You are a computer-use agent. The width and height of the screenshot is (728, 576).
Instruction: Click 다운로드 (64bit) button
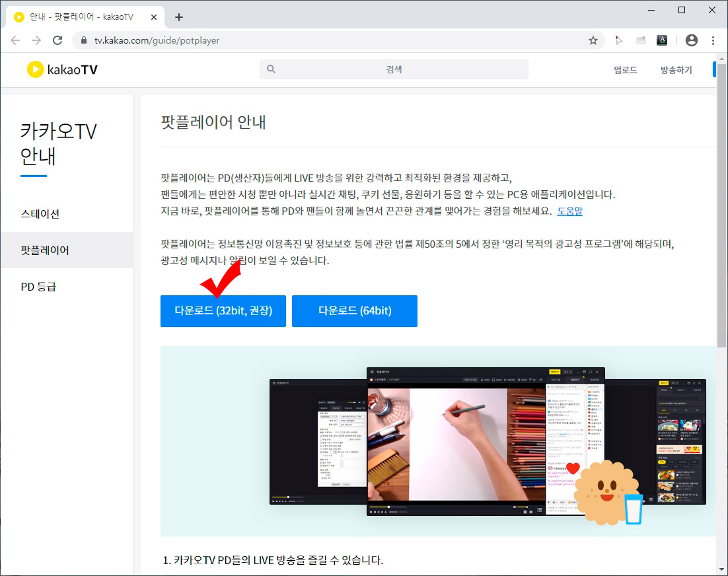point(355,311)
